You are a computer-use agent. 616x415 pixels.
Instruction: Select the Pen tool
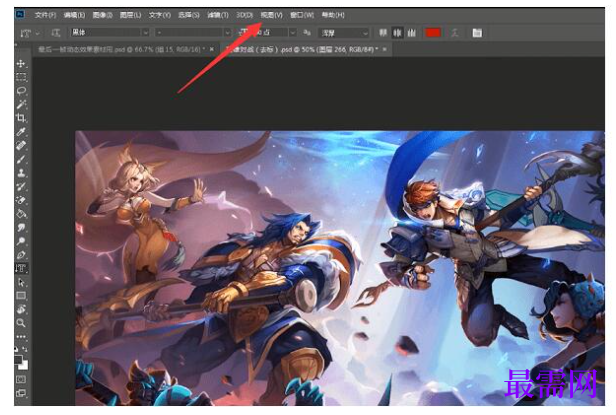point(21,255)
